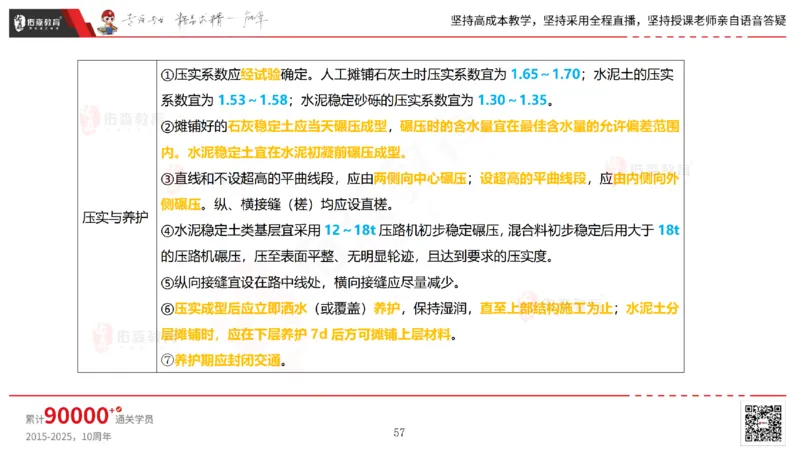Screen dimensions: 800x450
Task: Click the text 纵、横接缝（槎）均应设直槎
Action: [301, 204]
